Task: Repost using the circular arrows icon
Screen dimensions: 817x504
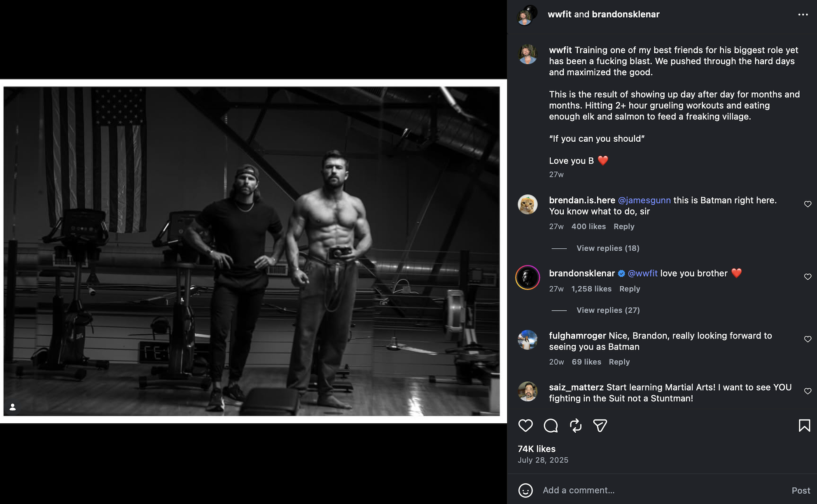Action: tap(576, 425)
